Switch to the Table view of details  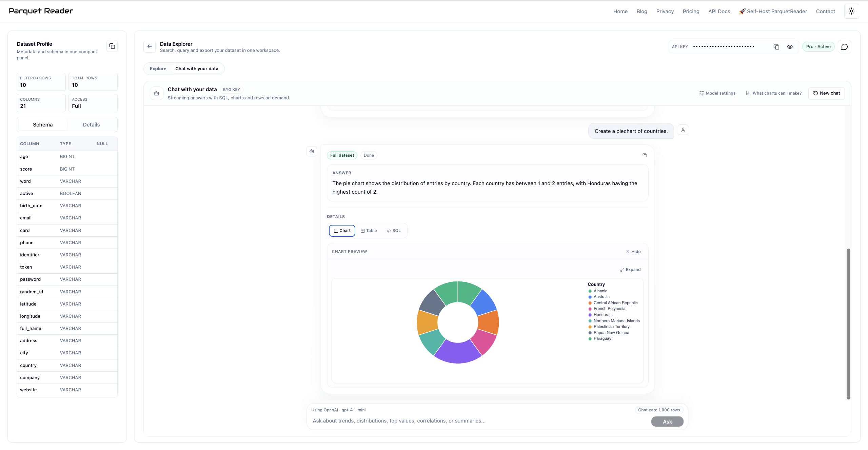click(369, 231)
